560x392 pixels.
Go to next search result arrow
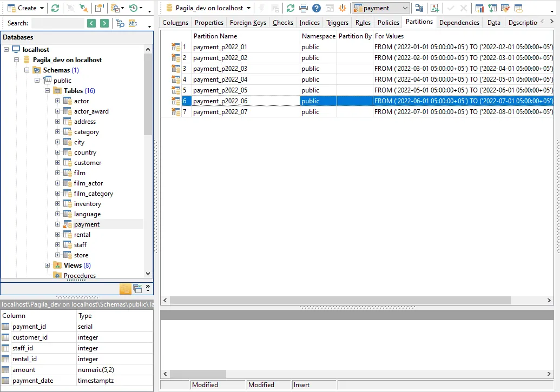click(x=104, y=23)
